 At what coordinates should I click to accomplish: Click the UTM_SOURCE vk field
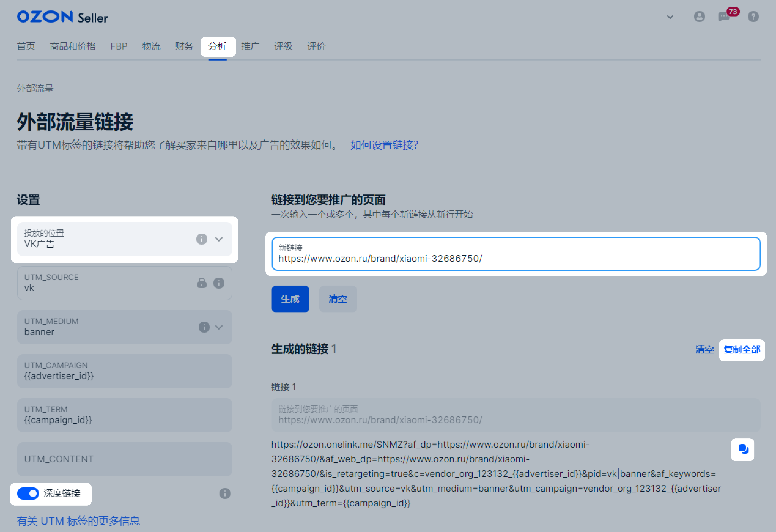point(125,283)
